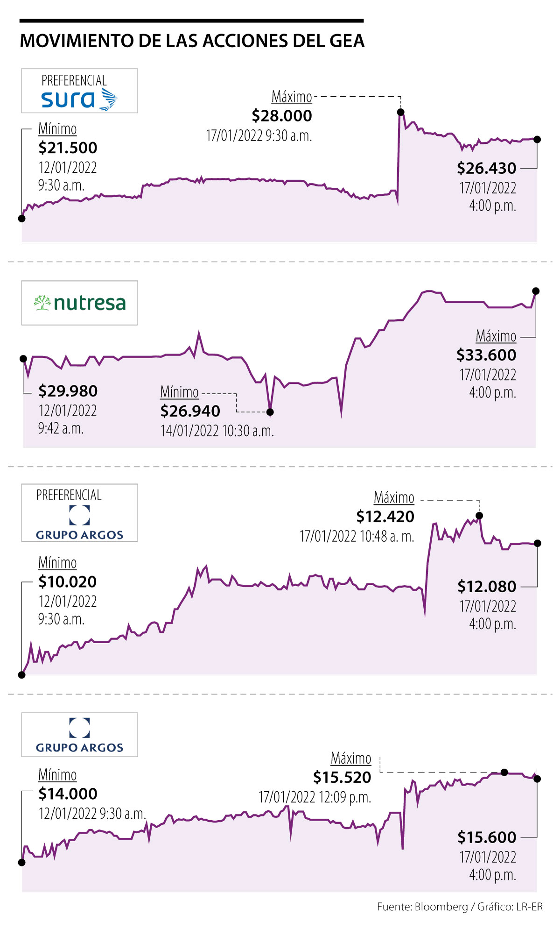Click Nutresa's $26.940 minimum dot
The height and width of the screenshot is (929, 560).
pos(270,412)
